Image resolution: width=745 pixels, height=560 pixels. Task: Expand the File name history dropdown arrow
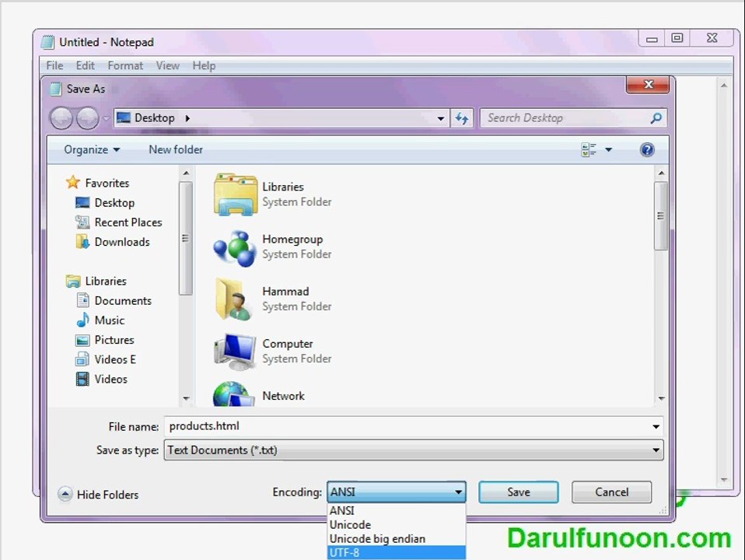(656, 426)
